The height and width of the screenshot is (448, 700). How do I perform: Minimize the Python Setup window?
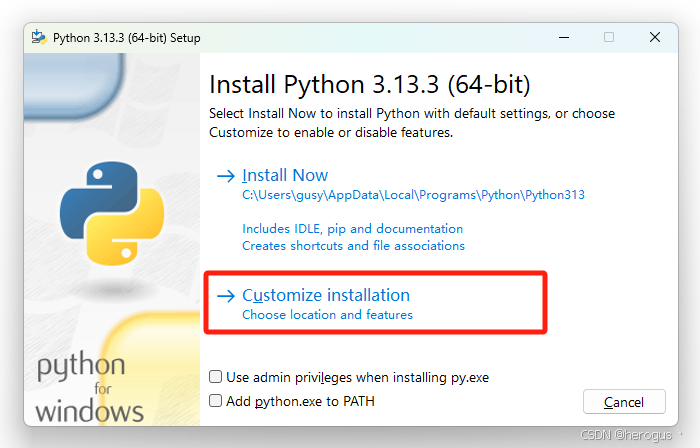point(564,37)
